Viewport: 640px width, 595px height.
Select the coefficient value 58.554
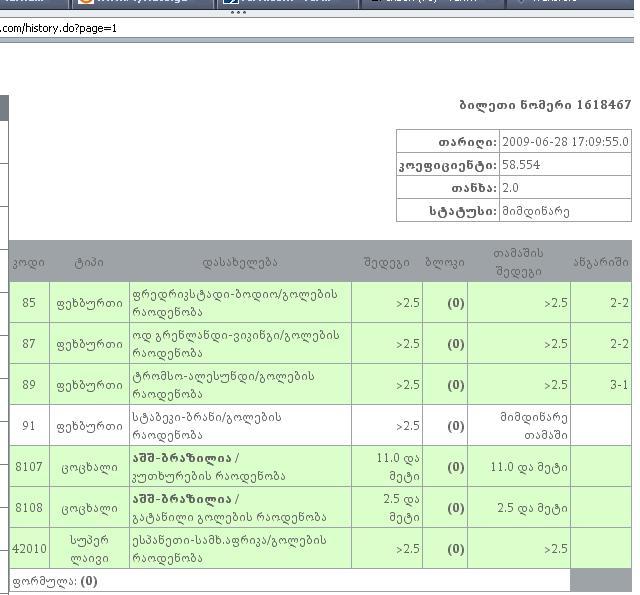tap(521, 165)
